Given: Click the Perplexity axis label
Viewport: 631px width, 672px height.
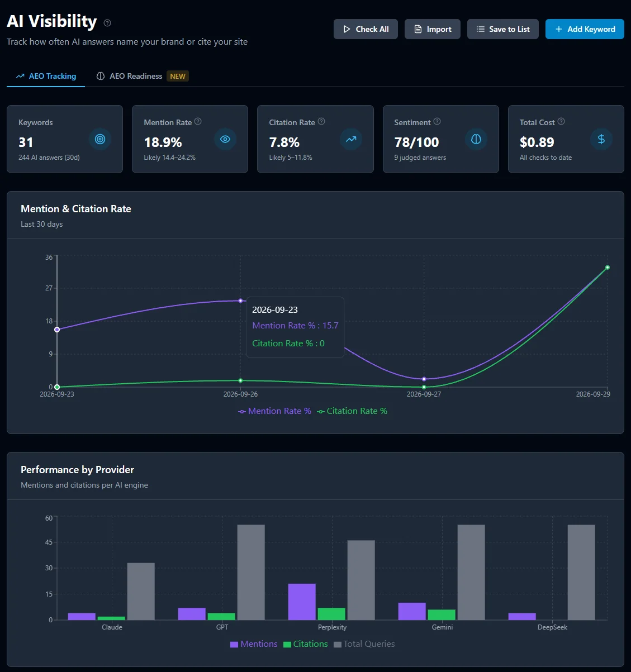Looking at the screenshot, I should point(332,627).
